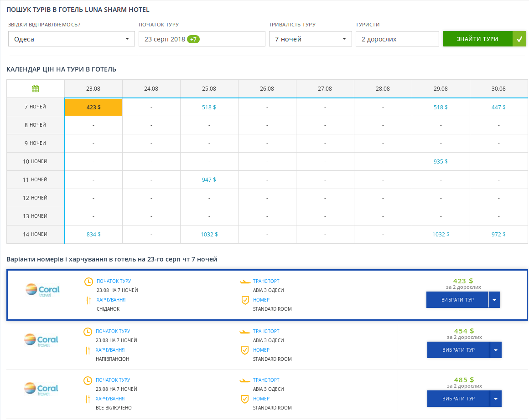Click the shield room icon in the first offer
Image resolution: width=529 pixels, height=420 pixels.
click(x=245, y=300)
